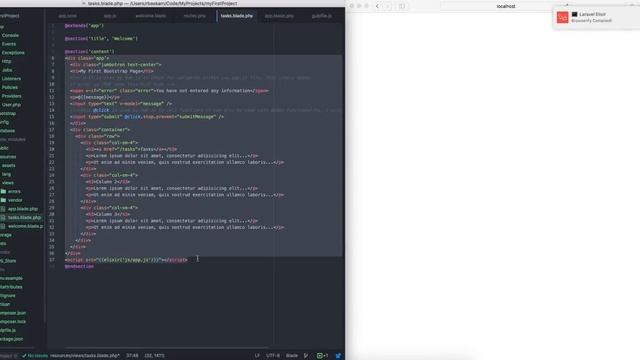Open composer.json from the sidebar
Viewport: 640px width, 360px height.
(x=13, y=313)
